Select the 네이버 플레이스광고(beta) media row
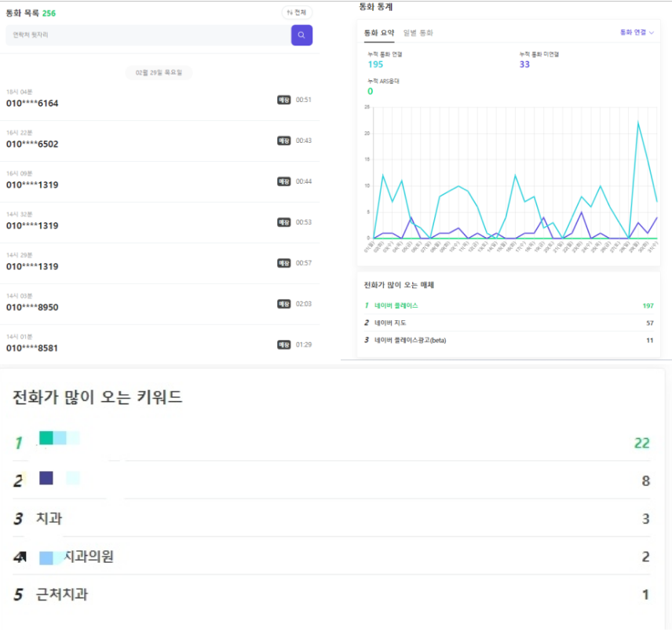This screenshot has height=639, width=672. (x=509, y=340)
